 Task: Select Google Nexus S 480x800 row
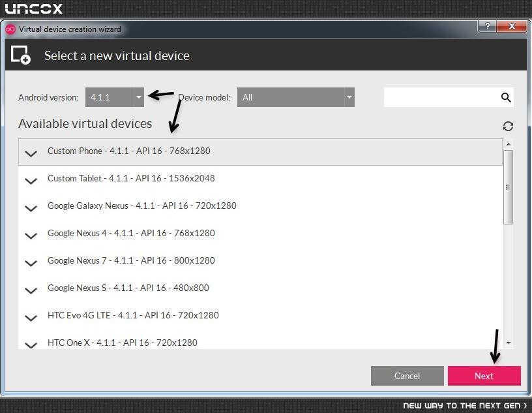pos(260,289)
